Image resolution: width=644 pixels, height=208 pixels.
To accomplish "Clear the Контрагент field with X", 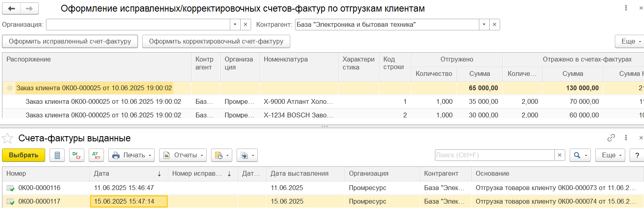I will click(494, 24).
